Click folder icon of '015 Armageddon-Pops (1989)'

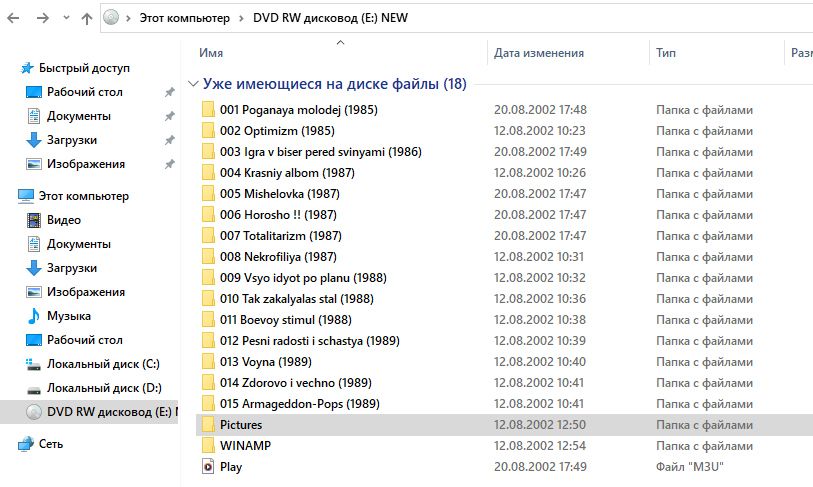tap(208, 403)
